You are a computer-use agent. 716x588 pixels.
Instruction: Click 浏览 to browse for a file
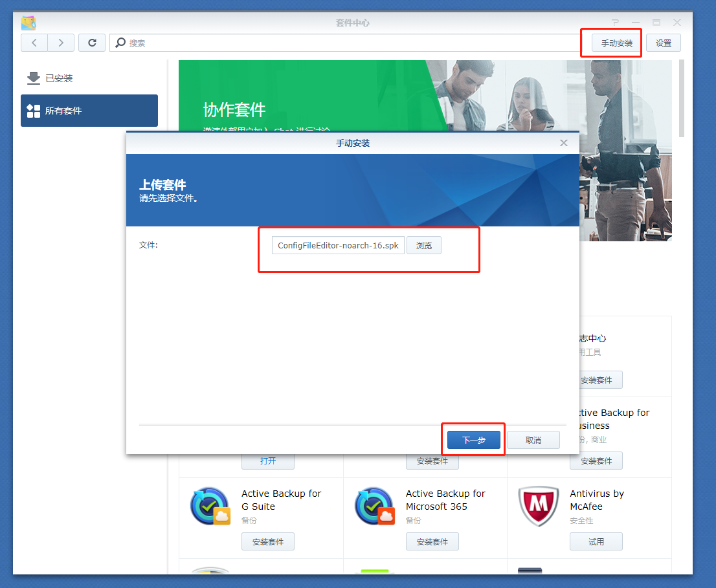click(424, 245)
